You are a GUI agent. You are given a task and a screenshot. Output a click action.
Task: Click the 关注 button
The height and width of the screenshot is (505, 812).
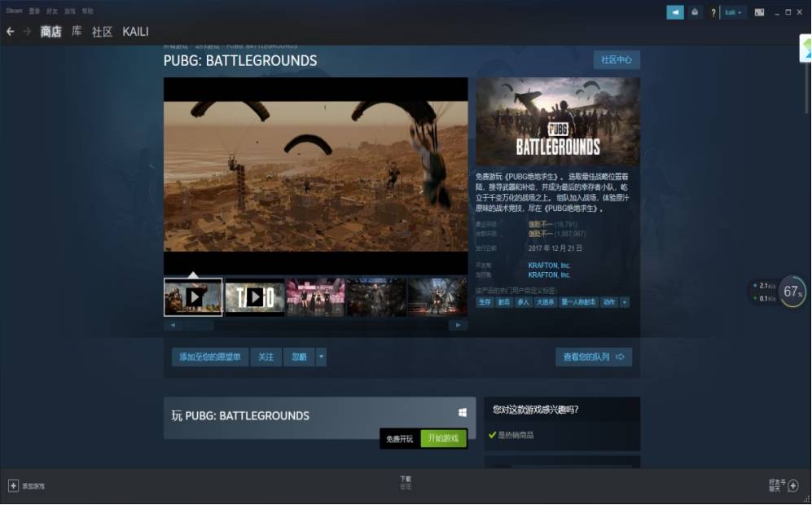(266, 357)
